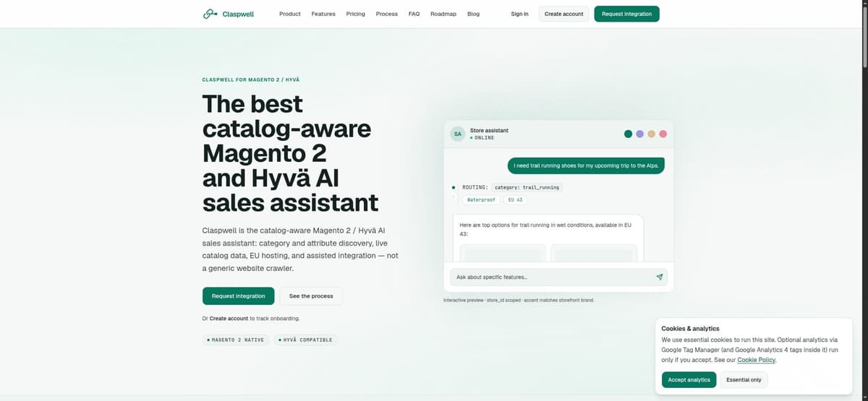Screen dimensions: 868x401
Task: Follow the inline Create account link
Action: [229, 318]
